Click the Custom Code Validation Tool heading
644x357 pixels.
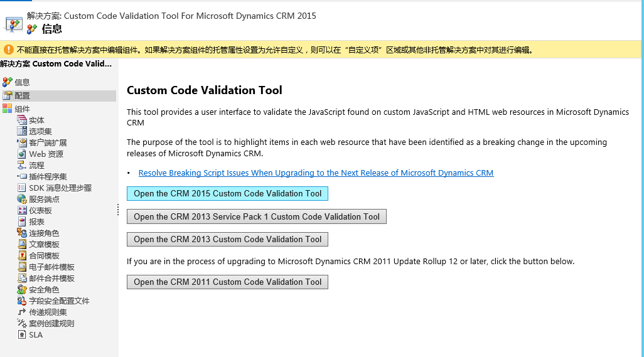tap(204, 90)
